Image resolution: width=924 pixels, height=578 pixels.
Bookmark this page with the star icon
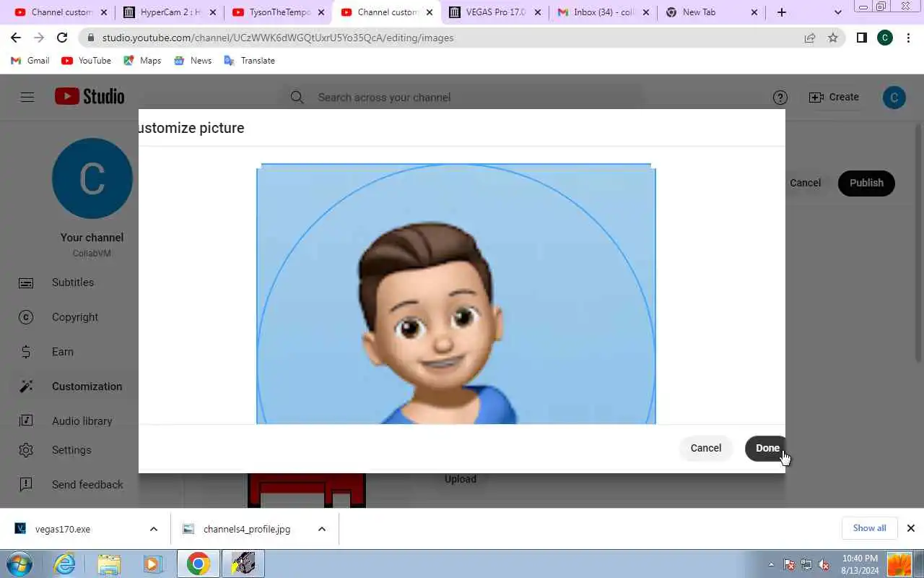tap(833, 38)
